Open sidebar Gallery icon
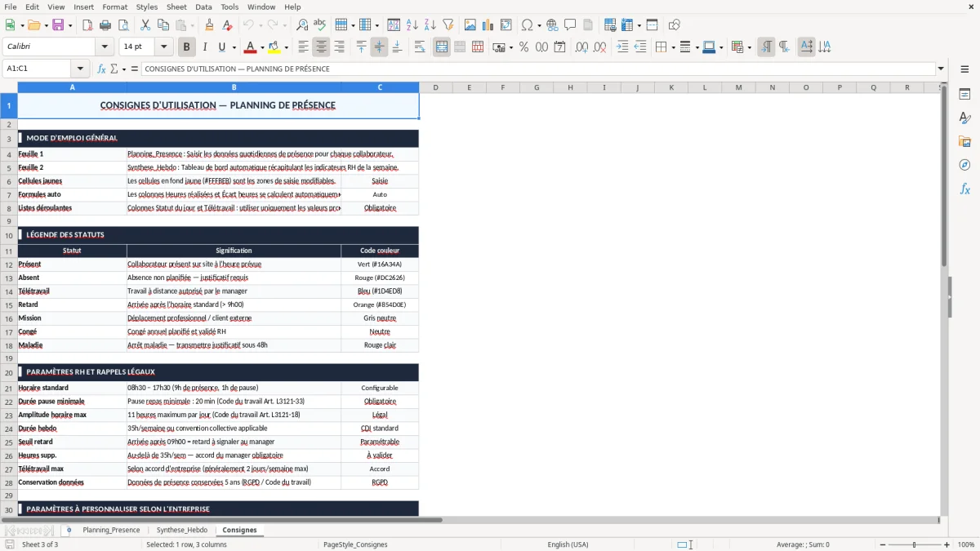The width and height of the screenshot is (980, 551). (x=964, y=141)
